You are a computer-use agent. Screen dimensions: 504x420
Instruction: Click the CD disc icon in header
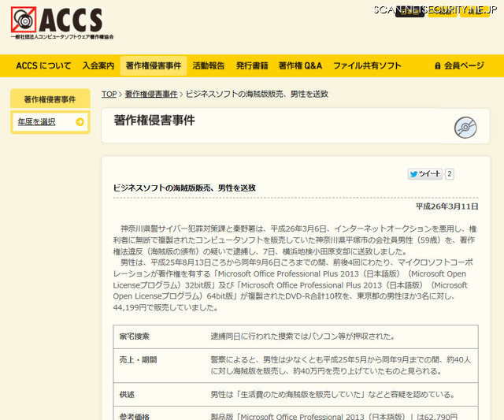(x=465, y=127)
